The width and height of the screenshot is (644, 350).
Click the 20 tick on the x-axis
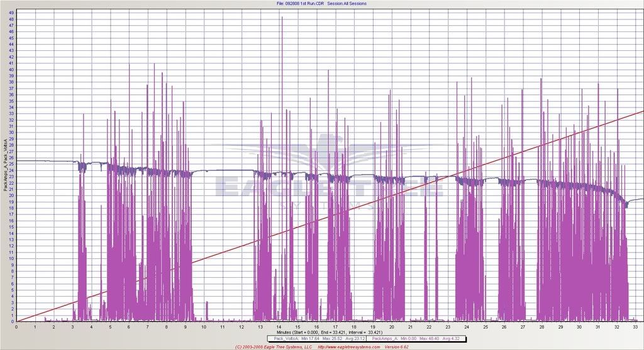point(391,327)
